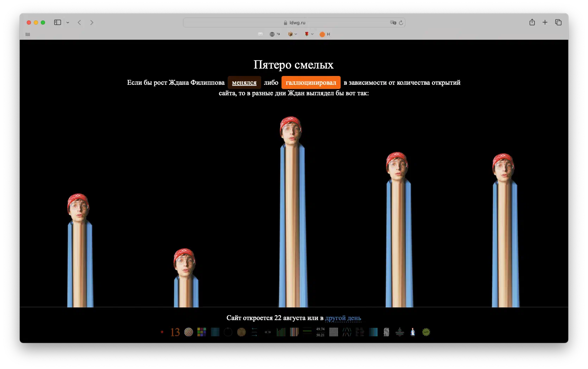Image resolution: width=588 pixels, height=369 pixels.
Task: Open the green bar chart page
Action: (x=281, y=332)
